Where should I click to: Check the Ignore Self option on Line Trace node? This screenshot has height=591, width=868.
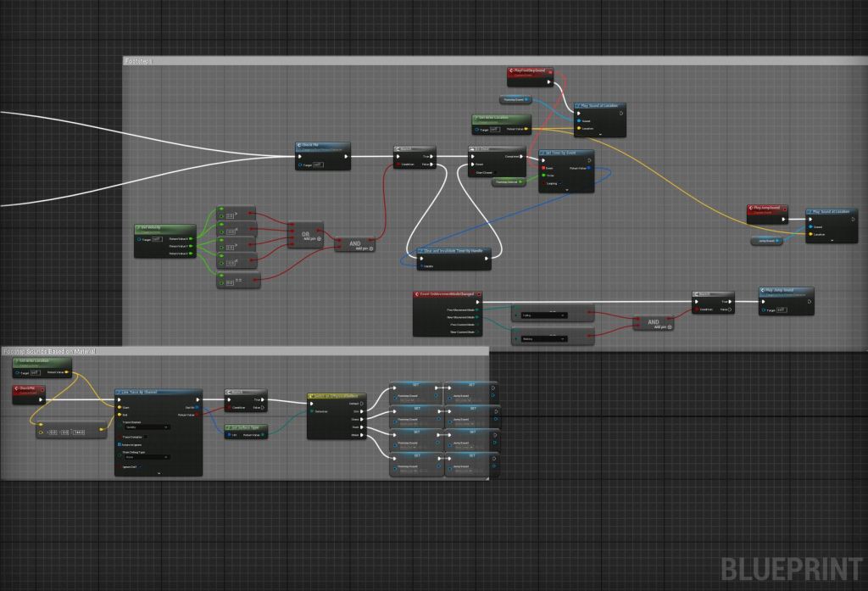[140, 467]
